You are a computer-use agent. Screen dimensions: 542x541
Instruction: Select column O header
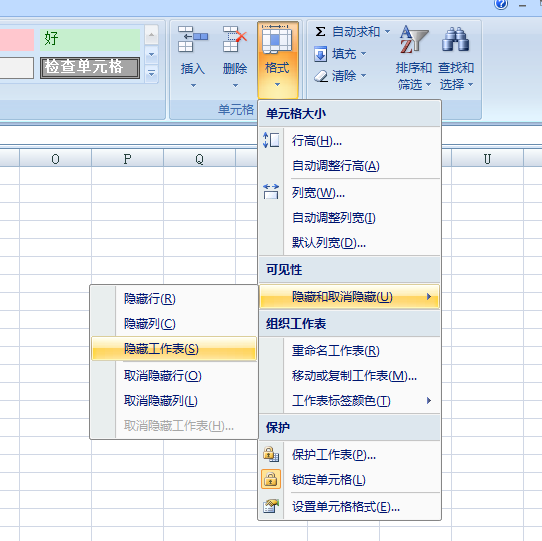[x=55, y=159]
